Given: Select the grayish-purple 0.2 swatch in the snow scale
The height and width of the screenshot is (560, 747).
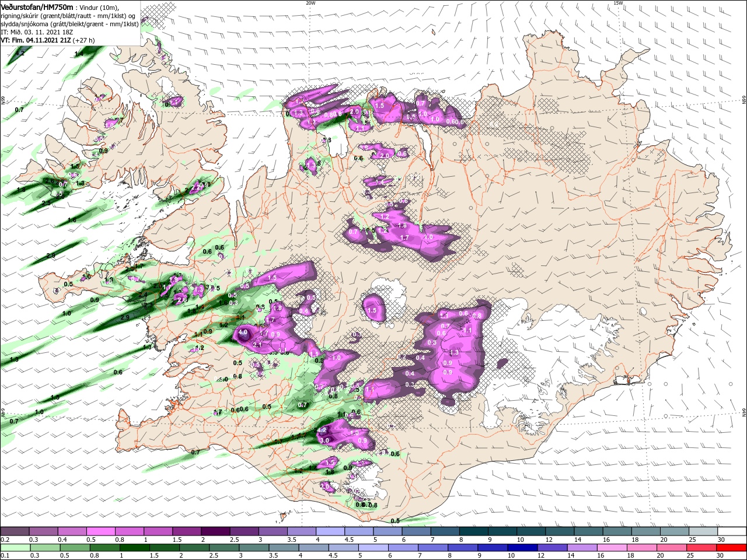Looking at the screenshot, I should [x=15, y=531].
